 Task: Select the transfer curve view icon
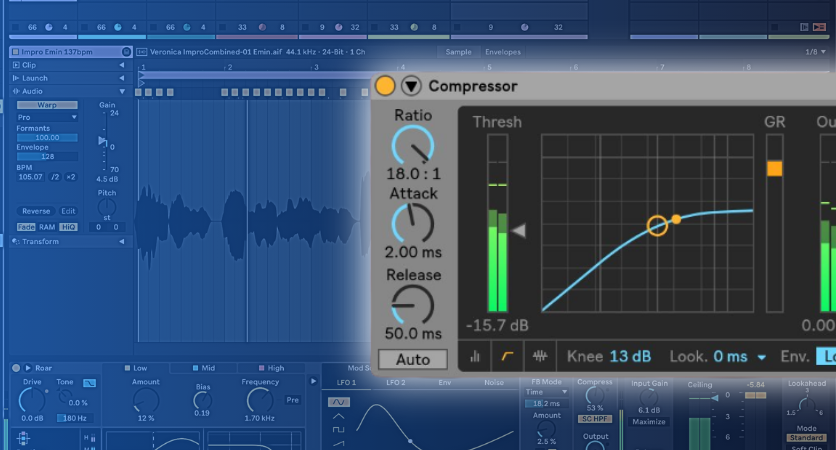point(508,356)
